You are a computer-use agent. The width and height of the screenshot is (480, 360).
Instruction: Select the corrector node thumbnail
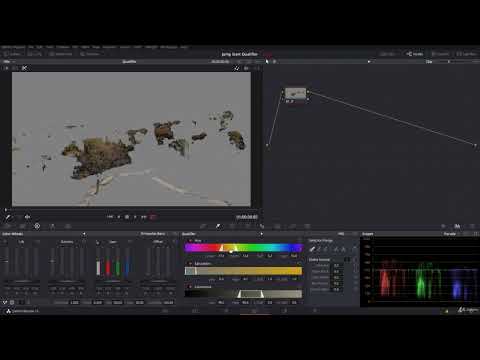[295, 94]
